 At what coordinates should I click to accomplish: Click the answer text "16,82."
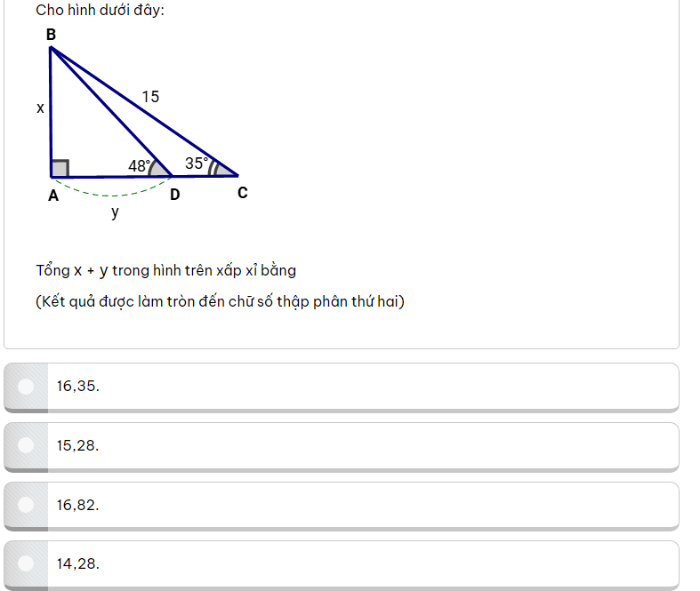click(x=78, y=504)
